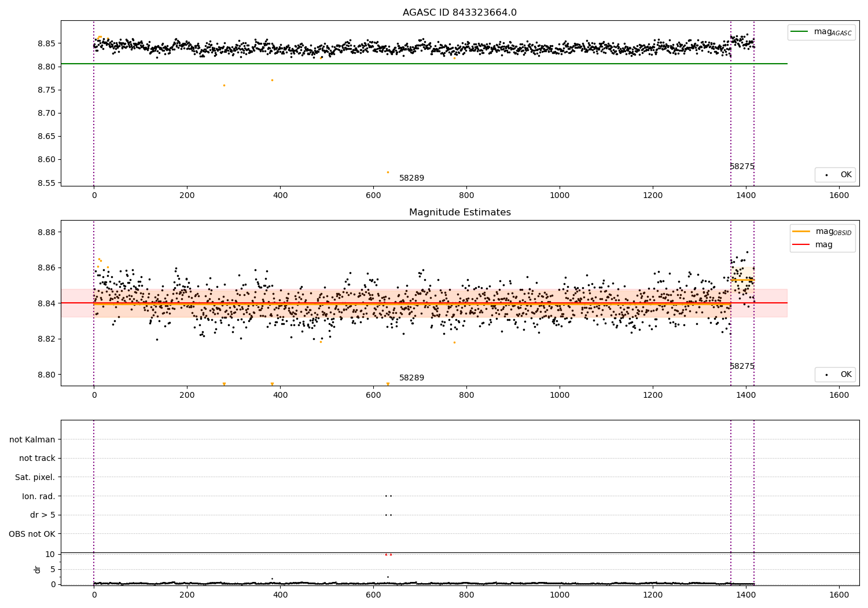Click the 'dr > 5' axis label
Screen dimensions: 868x608
point(43,515)
